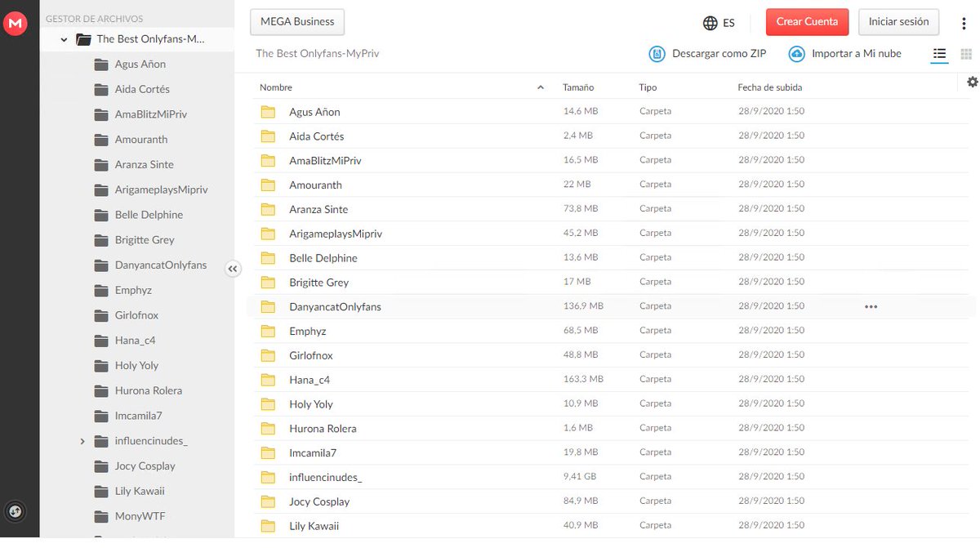Click the Importar a Mi nube cloud icon
Screen dimensions: 980x548
tap(797, 54)
